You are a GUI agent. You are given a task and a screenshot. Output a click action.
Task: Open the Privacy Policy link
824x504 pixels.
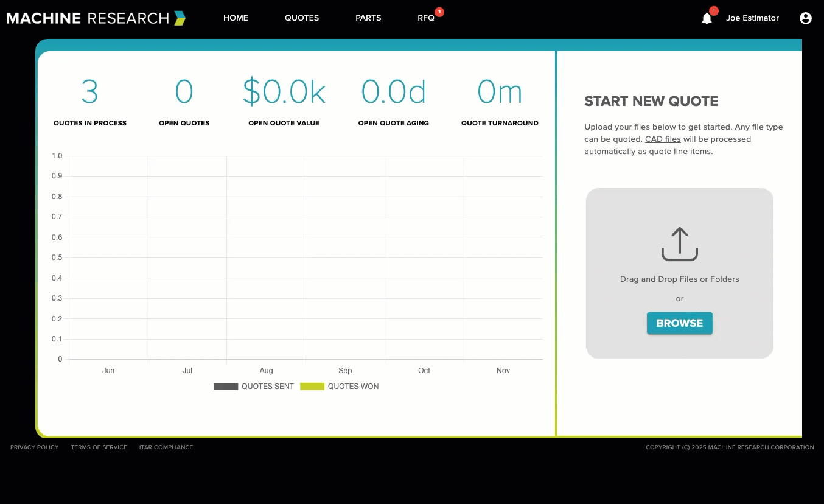click(35, 447)
